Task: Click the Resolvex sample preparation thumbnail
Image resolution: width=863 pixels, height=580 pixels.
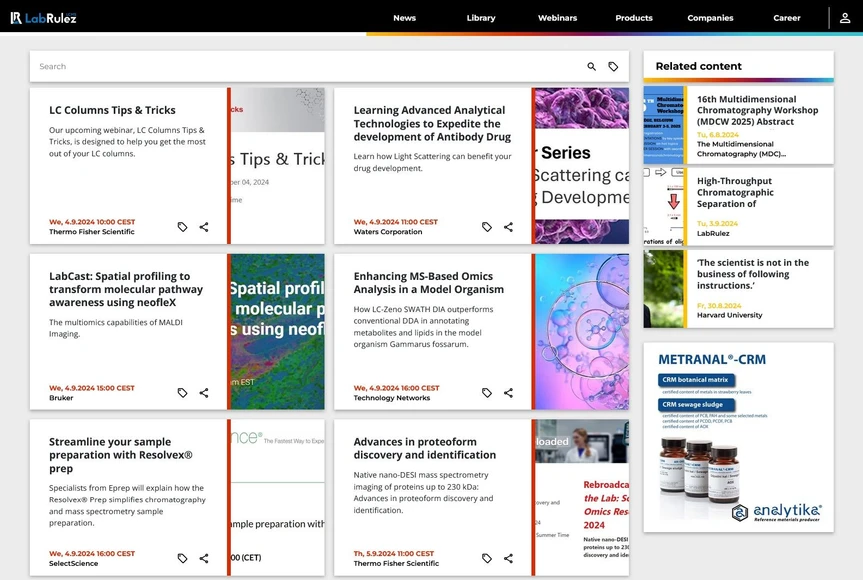Action: [x=278, y=497]
